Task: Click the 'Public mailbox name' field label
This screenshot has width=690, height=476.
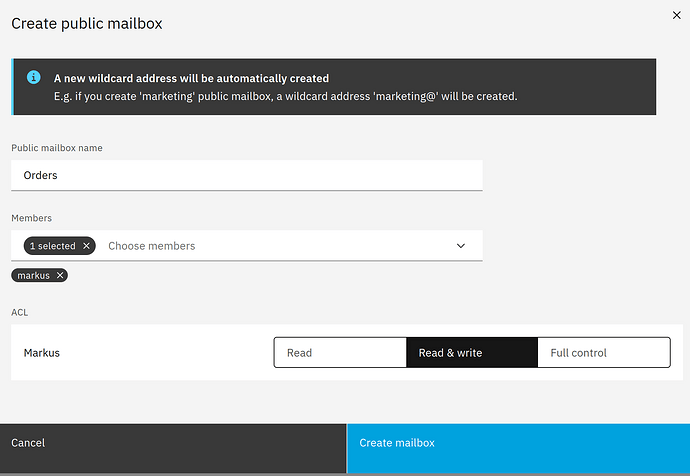Action: (x=57, y=148)
